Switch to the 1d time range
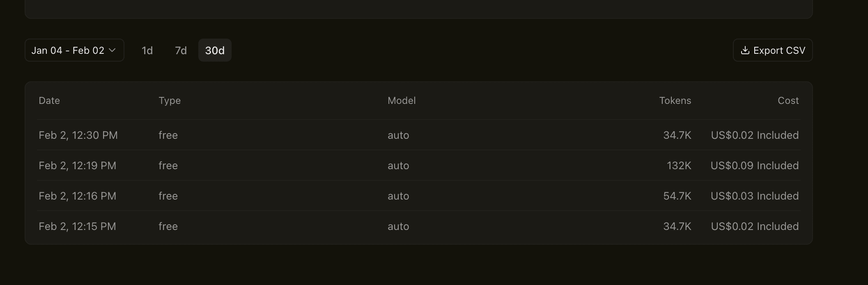The image size is (868, 285). click(x=147, y=51)
